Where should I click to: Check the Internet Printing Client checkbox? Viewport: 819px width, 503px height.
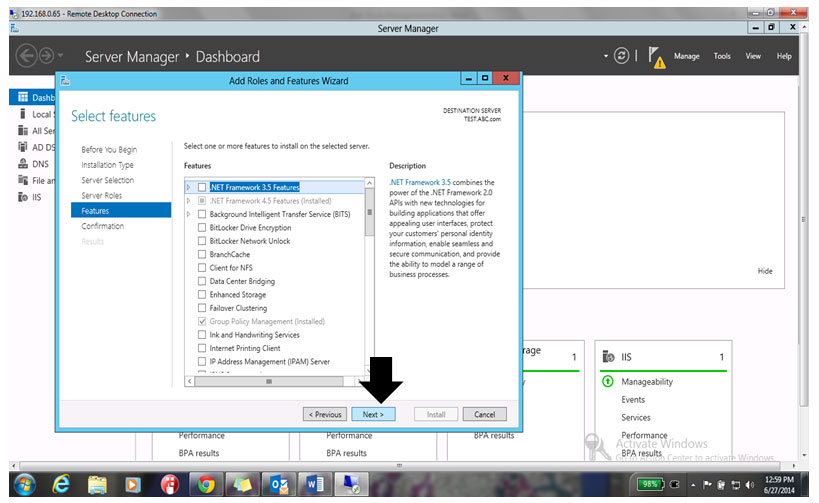click(x=202, y=348)
